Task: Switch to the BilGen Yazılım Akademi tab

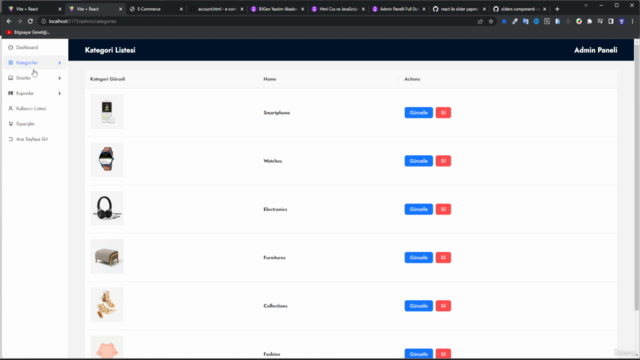Action: coord(277,9)
